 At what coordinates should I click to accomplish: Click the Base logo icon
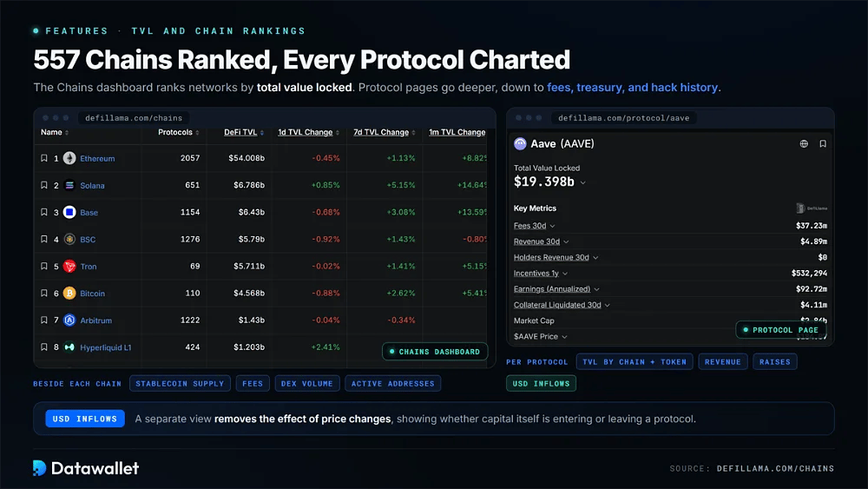69,212
